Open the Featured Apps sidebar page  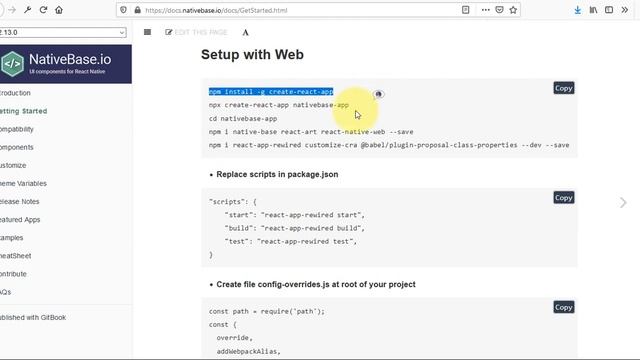pos(20,220)
